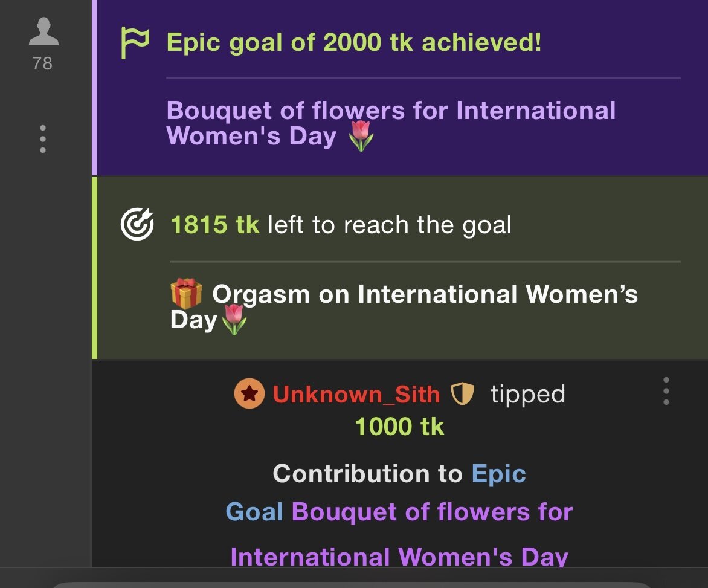The width and height of the screenshot is (708, 588).
Task: Open the sidebar three-dot menu
Action: point(42,139)
